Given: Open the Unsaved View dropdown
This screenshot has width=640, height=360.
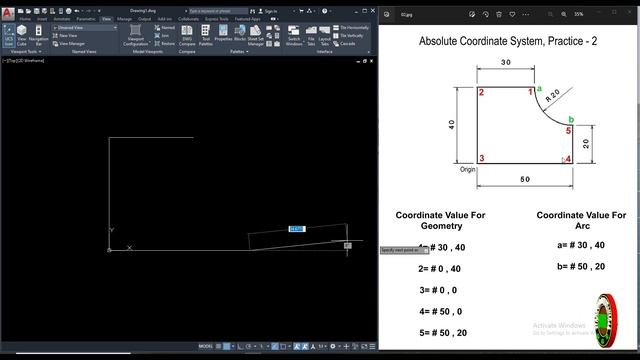Looking at the screenshot, I should 84,27.
